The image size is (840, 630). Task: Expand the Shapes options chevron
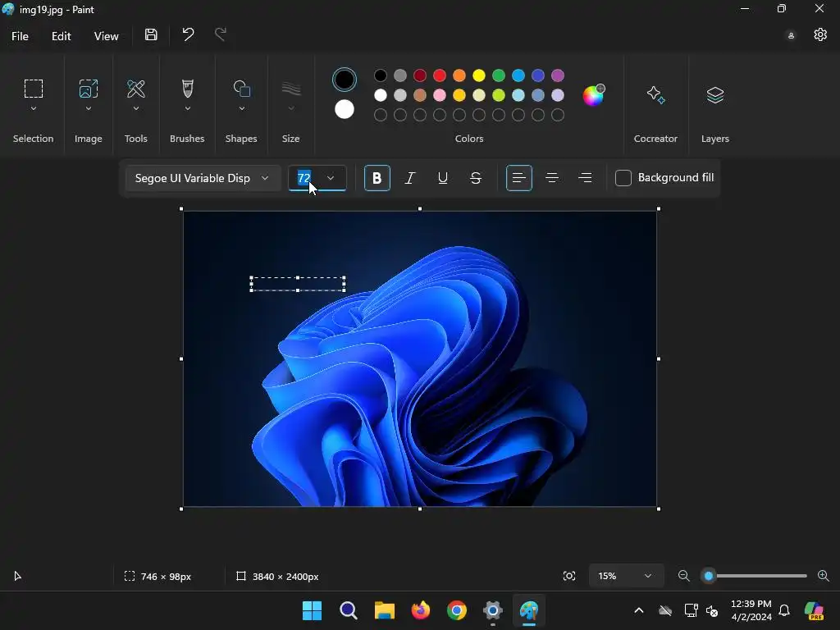242,109
